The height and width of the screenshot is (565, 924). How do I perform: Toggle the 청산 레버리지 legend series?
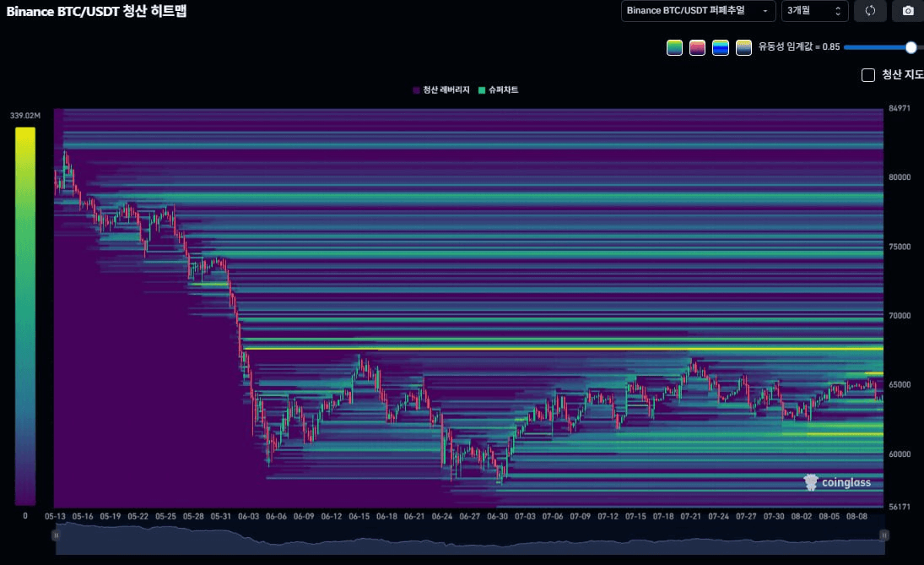point(441,90)
